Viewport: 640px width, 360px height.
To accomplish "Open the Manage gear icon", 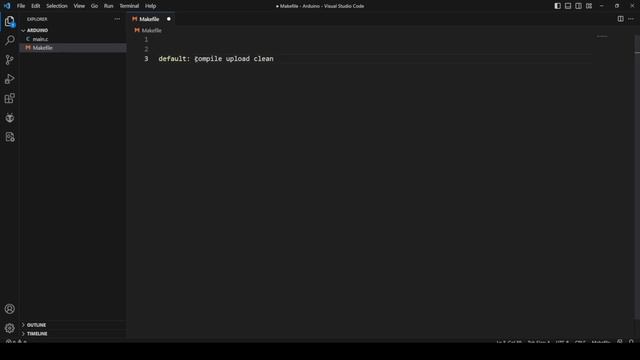I will pyautogui.click(x=9, y=328).
